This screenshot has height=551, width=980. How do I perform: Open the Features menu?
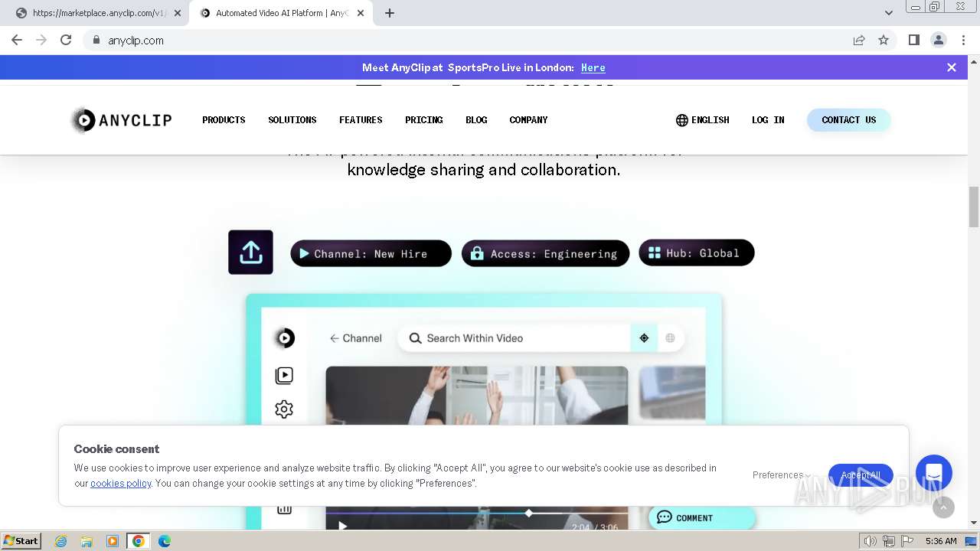[361, 120]
